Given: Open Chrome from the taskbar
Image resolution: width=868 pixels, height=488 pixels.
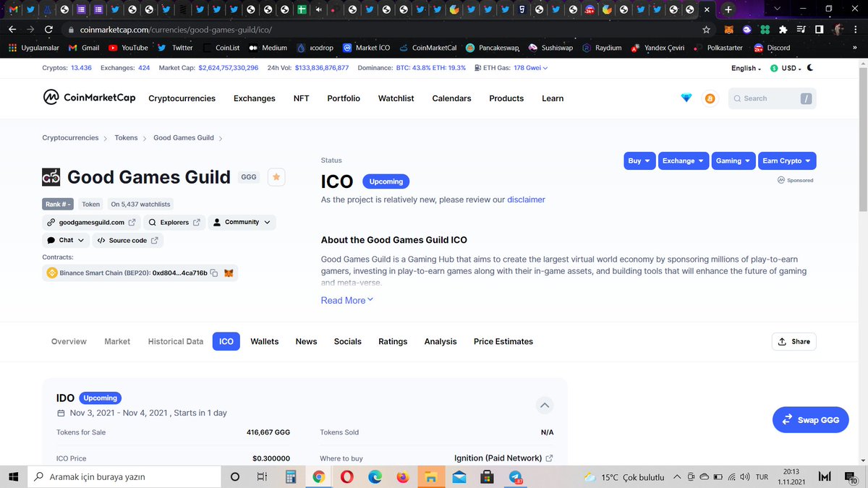Looking at the screenshot, I should [318, 476].
